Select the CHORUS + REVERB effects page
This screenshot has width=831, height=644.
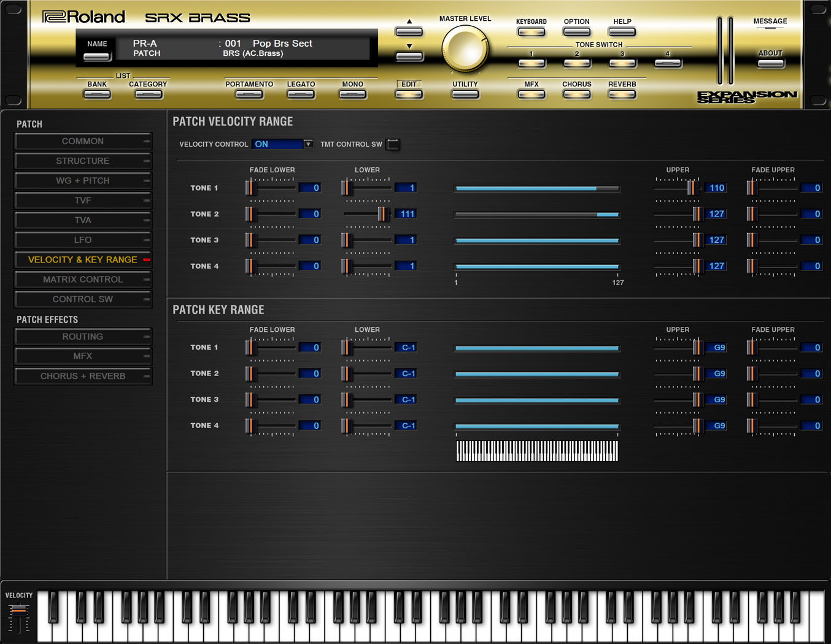coord(83,376)
